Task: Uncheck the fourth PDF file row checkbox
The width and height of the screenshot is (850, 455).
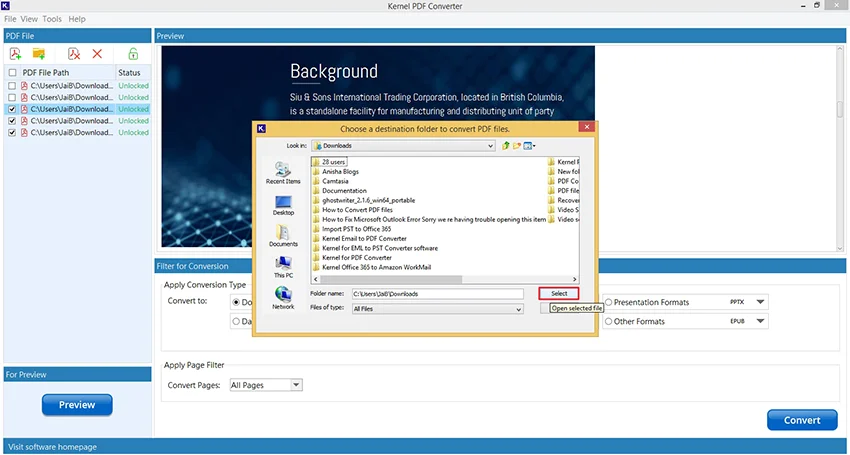Action: [12, 121]
